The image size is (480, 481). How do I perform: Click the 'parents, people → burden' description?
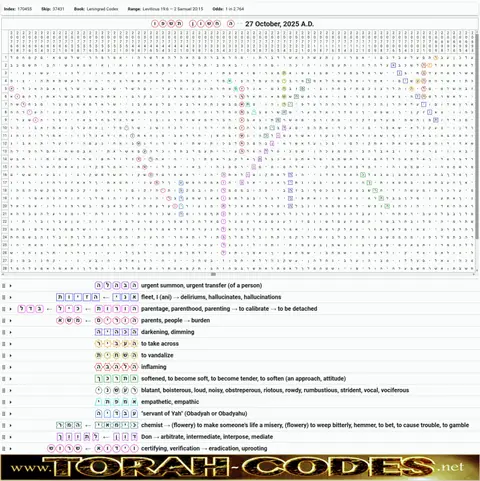[175, 320]
